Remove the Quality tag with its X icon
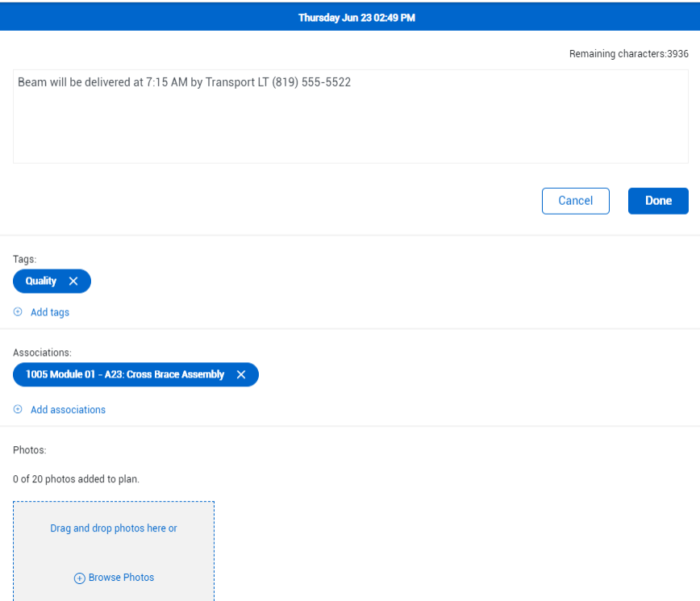The image size is (700, 601). 73,282
